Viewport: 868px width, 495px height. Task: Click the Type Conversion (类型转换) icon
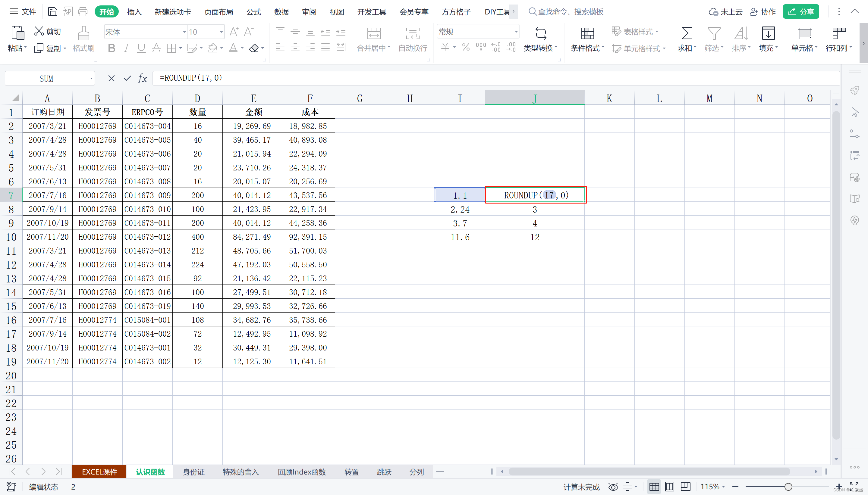(x=541, y=33)
